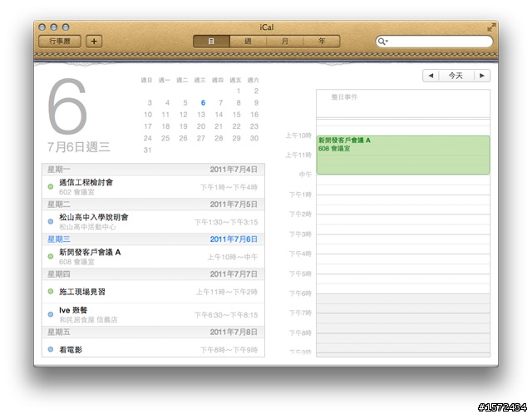Image resolution: width=532 pixels, height=414 pixels.
Task: Click green event block in day timeline
Action: (403, 155)
